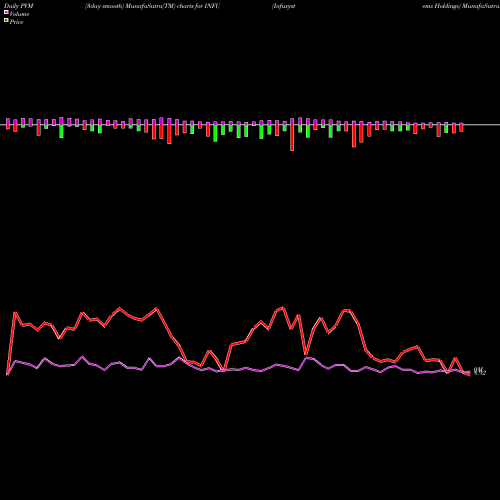Screen dimensions: 500x500
Task: Click the magenta Volume legend swatch
Action: pos(6,12)
